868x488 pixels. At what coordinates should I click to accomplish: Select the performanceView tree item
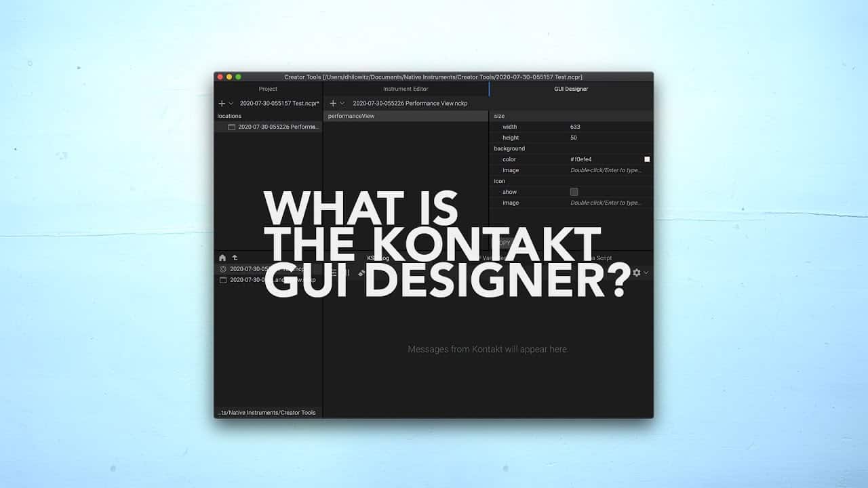point(406,116)
